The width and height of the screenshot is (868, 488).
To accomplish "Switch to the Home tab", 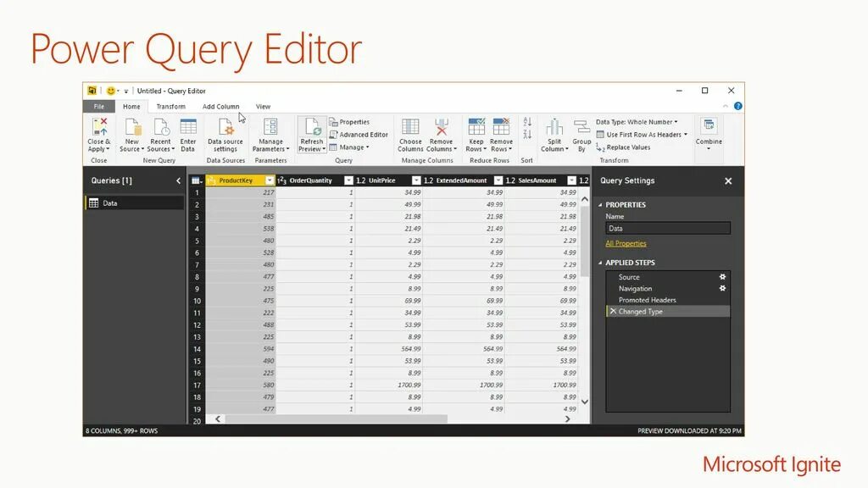I will click(131, 106).
